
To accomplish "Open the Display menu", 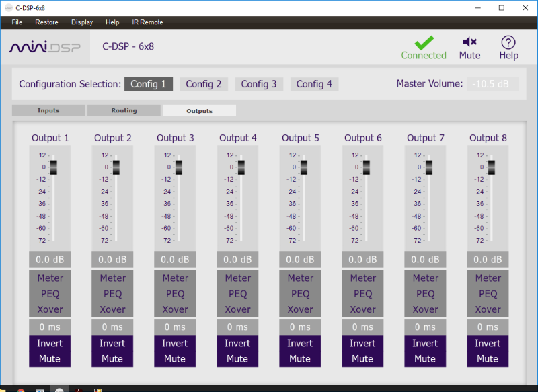I will point(82,22).
